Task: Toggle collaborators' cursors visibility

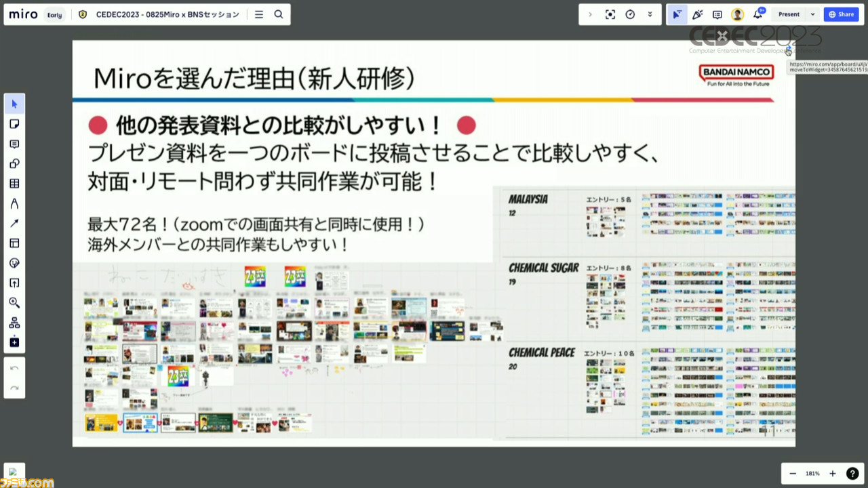Action: (677, 14)
